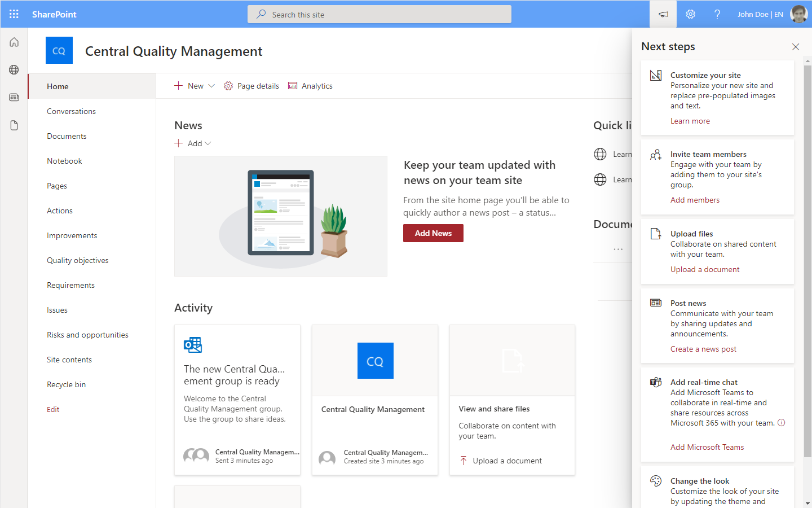Click the Analytics chart icon
812x508 pixels.
[x=293, y=86]
